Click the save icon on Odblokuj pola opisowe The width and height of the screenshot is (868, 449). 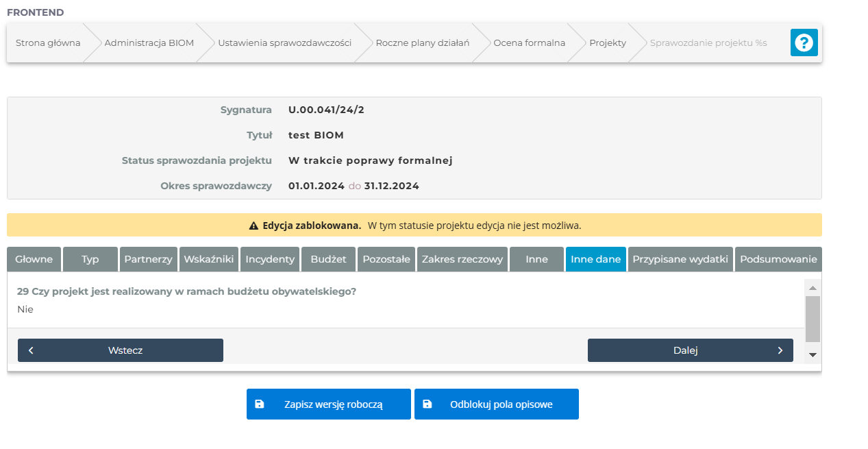(427, 404)
